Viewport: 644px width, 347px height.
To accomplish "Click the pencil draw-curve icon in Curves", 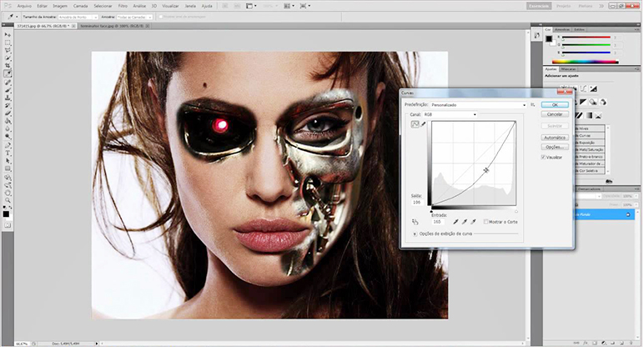I will tap(423, 124).
